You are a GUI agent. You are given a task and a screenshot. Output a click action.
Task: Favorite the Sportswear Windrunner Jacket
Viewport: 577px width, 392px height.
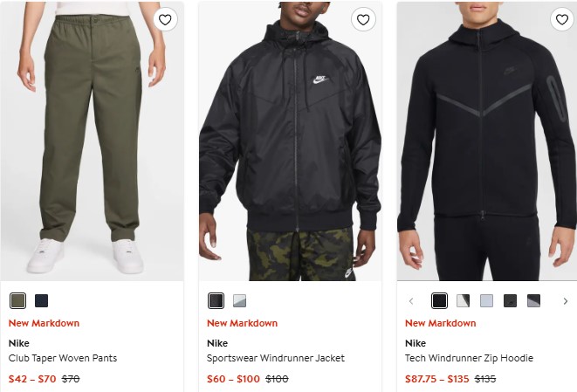(x=363, y=20)
